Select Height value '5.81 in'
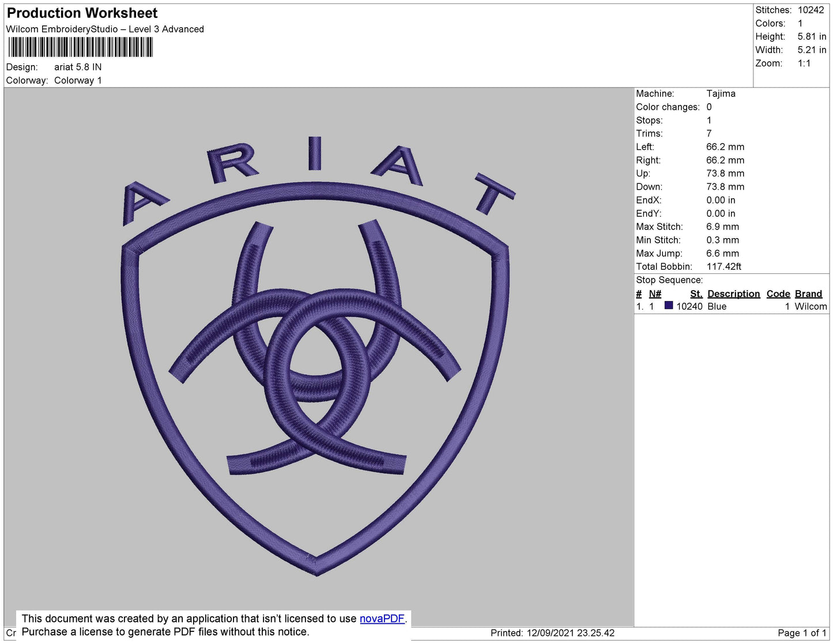Screen dimensions: 833x644 pyautogui.click(x=812, y=36)
